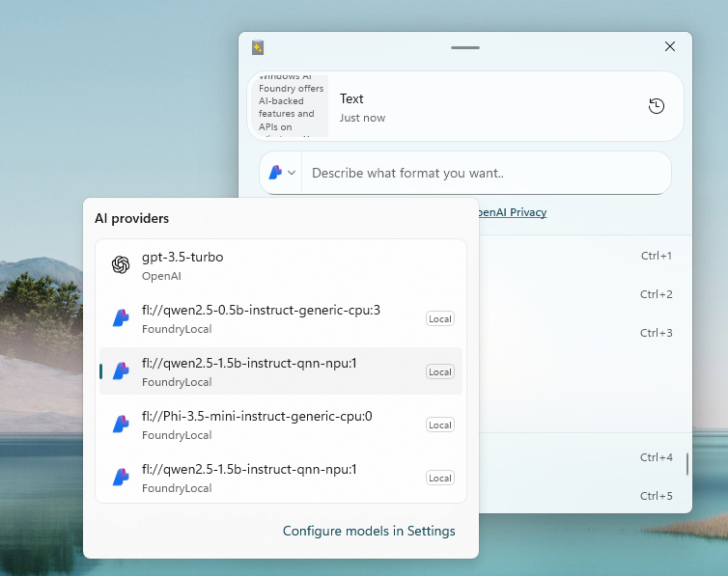
Task: Click the Advanced Paste app icon in title bar
Action: [x=258, y=47]
